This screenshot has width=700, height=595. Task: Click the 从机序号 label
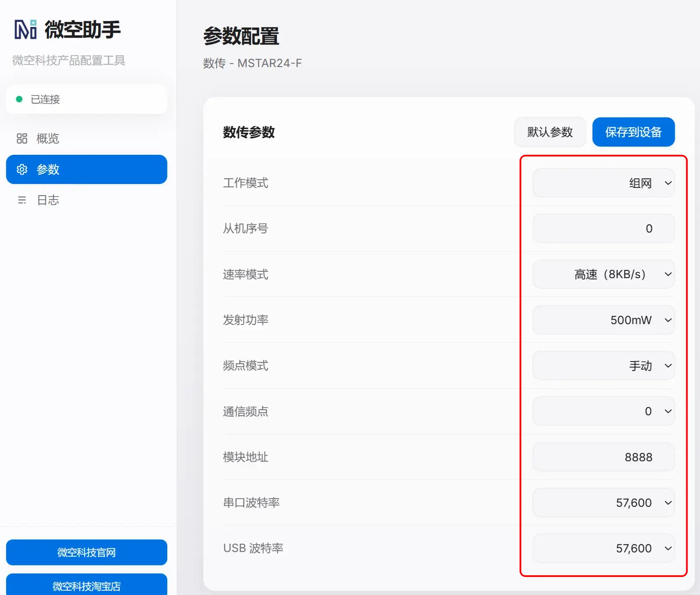click(246, 228)
